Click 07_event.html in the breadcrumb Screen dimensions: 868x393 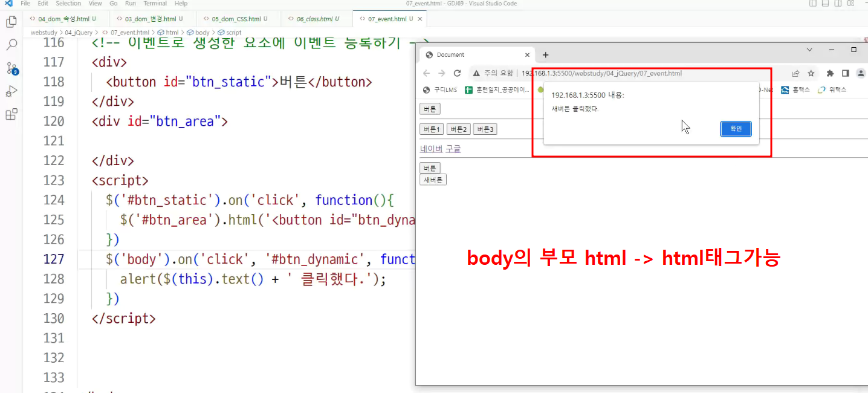[x=126, y=33]
